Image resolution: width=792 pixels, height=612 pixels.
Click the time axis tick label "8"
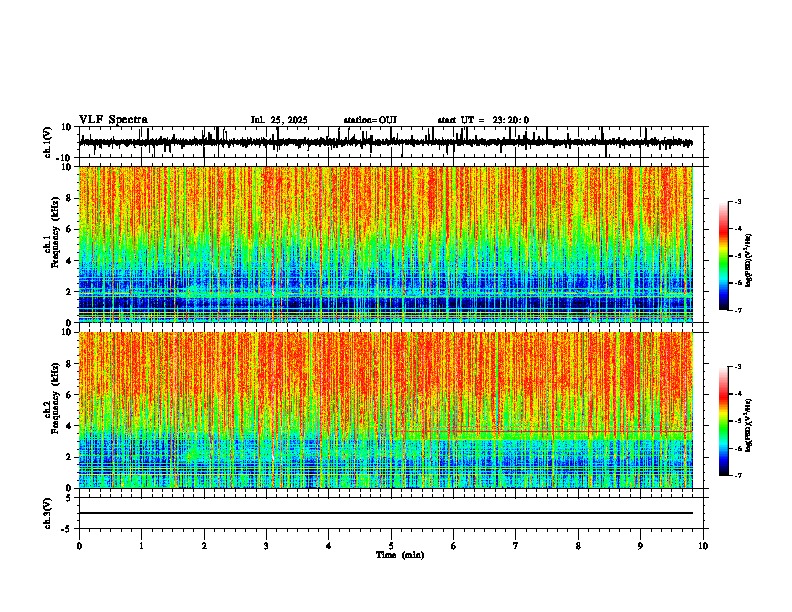click(x=578, y=546)
